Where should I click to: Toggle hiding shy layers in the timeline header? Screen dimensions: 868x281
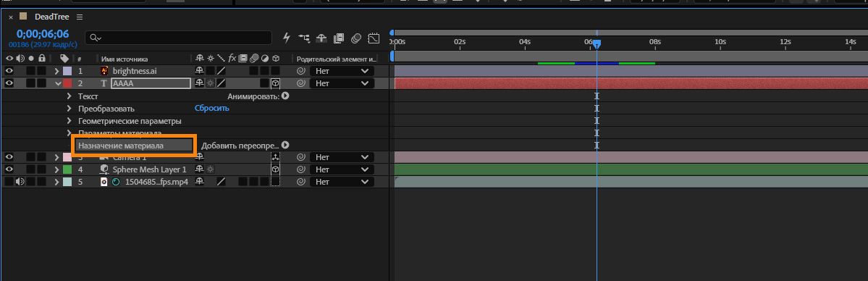[x=321, y=38]
